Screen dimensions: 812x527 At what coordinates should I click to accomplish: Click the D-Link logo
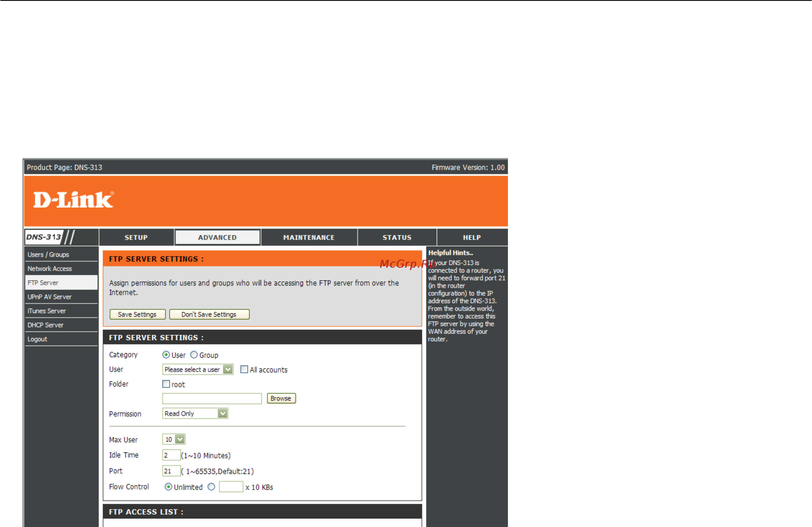pyautogui.click(x=73, y=200)
